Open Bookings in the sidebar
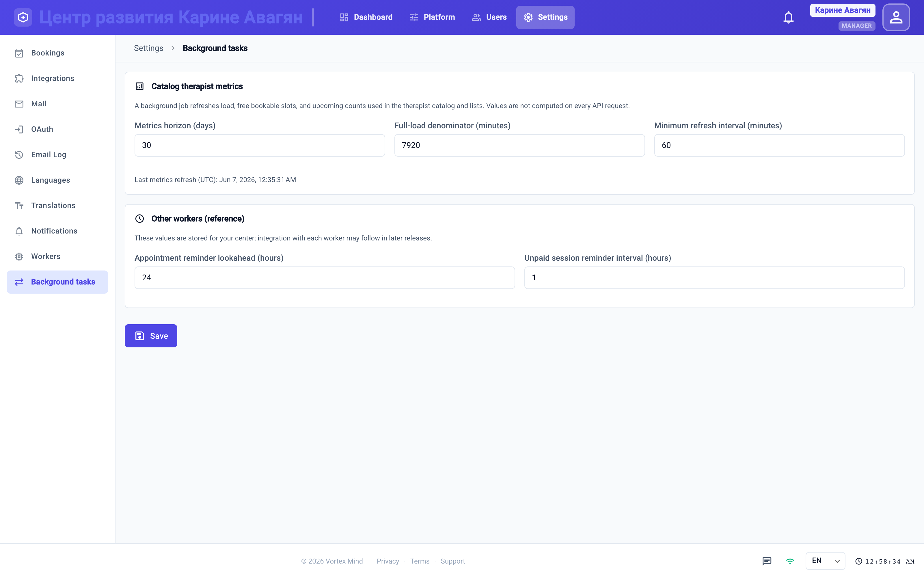Image resolution: width=924 pixels, height=578 pixels. point(57,53)
